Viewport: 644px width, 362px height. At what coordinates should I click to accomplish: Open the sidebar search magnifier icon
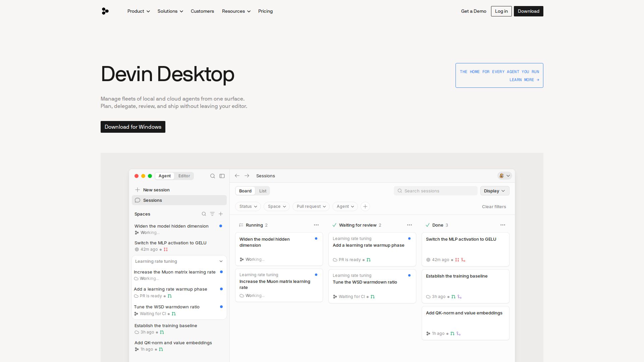tap(213, 176)
